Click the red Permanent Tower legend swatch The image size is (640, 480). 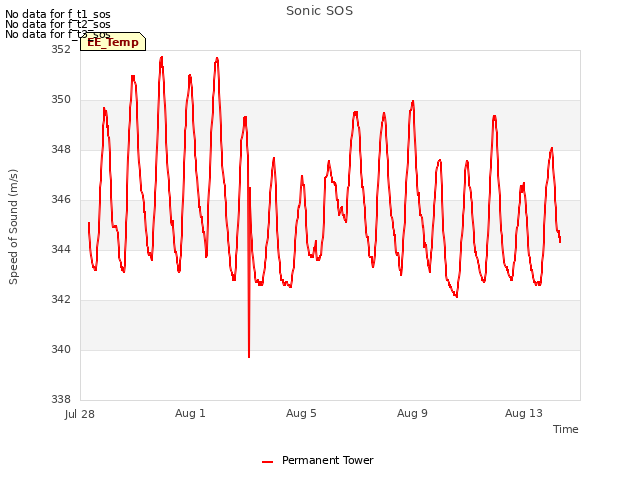267,462
